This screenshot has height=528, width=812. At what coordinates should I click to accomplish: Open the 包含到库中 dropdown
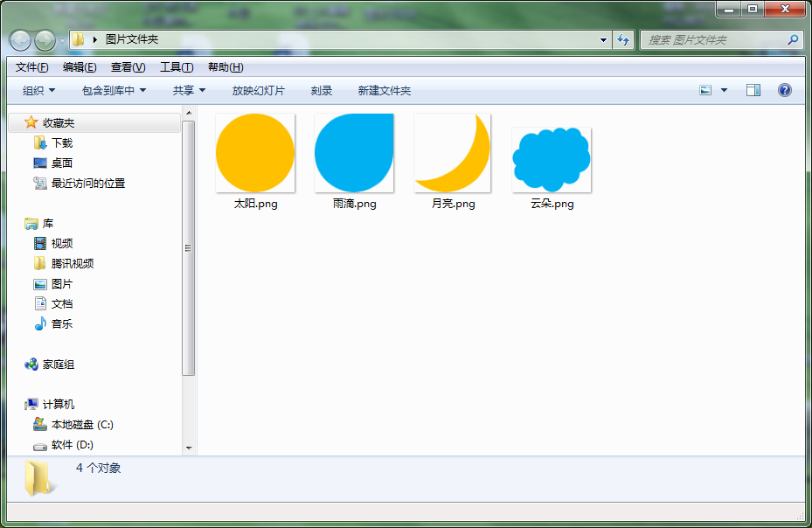pos(114,91)
